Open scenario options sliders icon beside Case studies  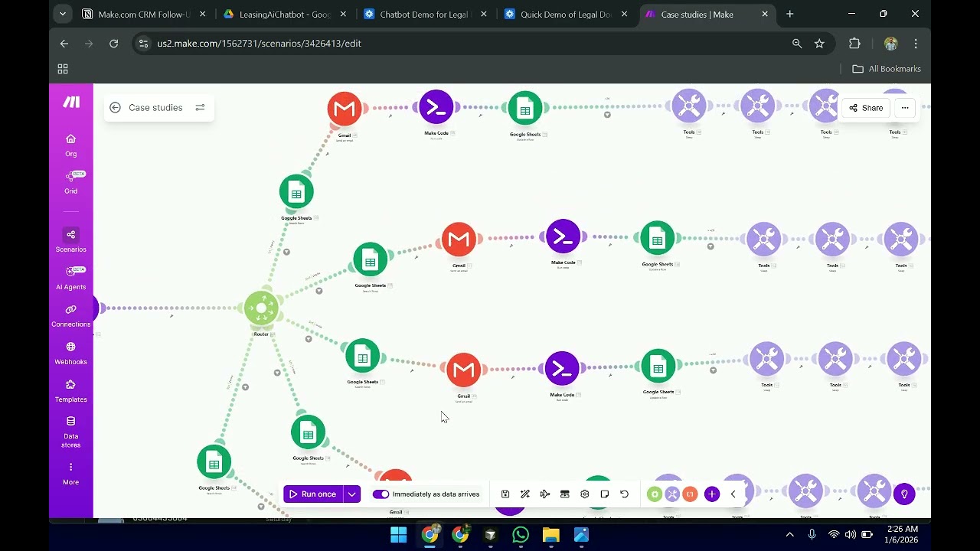click(x=200, y=108)
